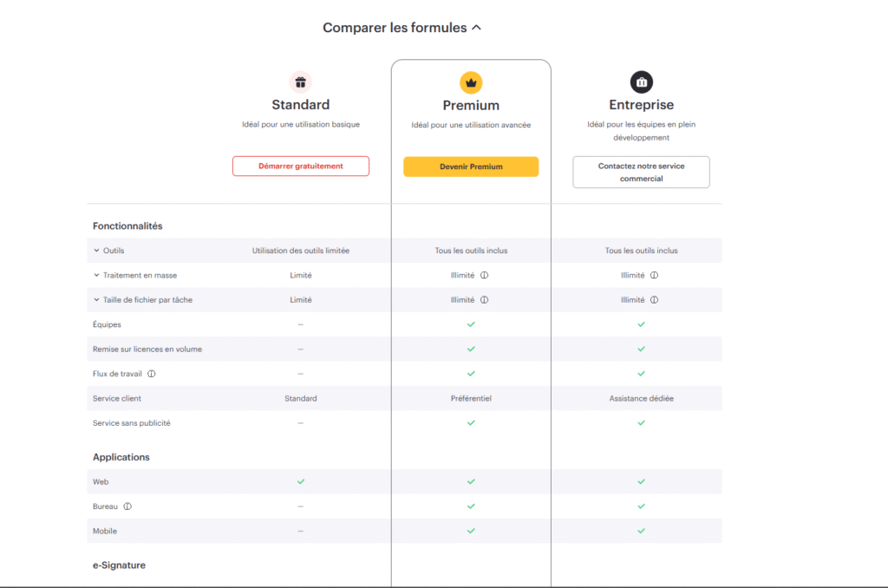Expand Taille de fichier par tâche row
The image size is (888, 588).
tap(96, 300)
